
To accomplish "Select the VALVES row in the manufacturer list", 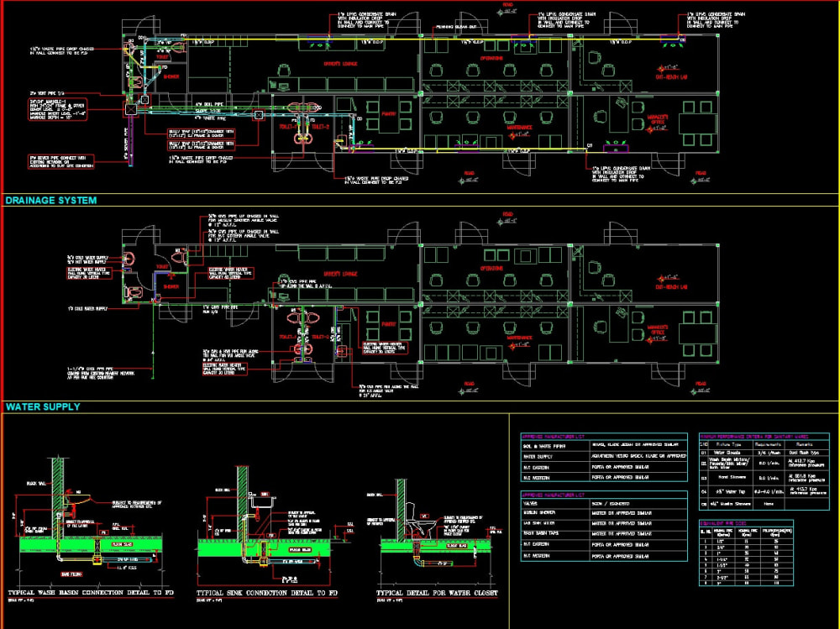I will point(604,504).
